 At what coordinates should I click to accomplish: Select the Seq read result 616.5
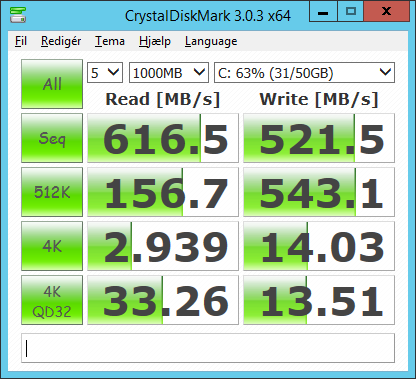163,138
